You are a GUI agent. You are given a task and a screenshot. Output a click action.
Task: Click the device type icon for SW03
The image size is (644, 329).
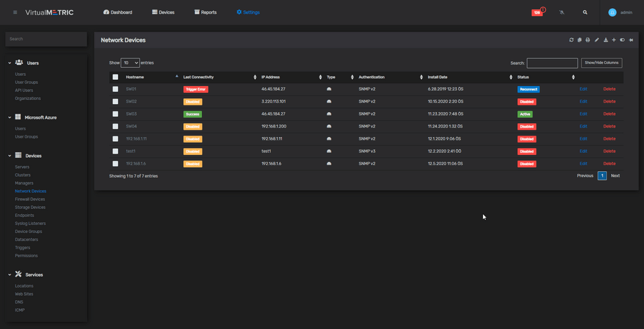(x=329, y=114)
